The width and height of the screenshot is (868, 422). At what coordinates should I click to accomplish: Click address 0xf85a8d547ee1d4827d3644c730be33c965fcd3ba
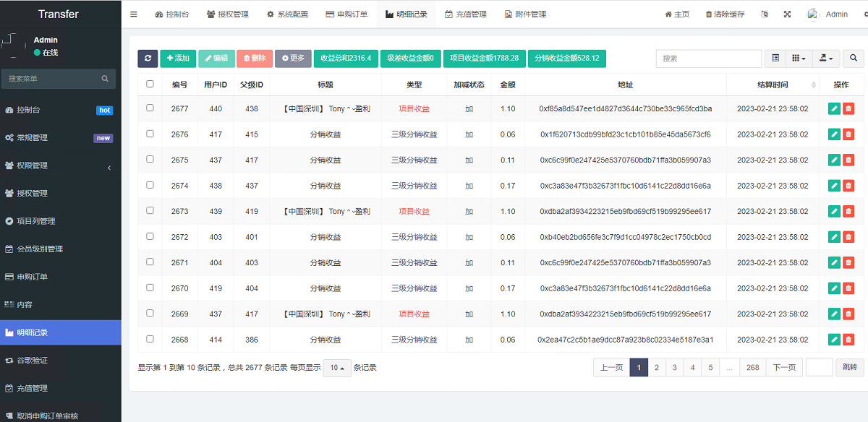point(626,109)
